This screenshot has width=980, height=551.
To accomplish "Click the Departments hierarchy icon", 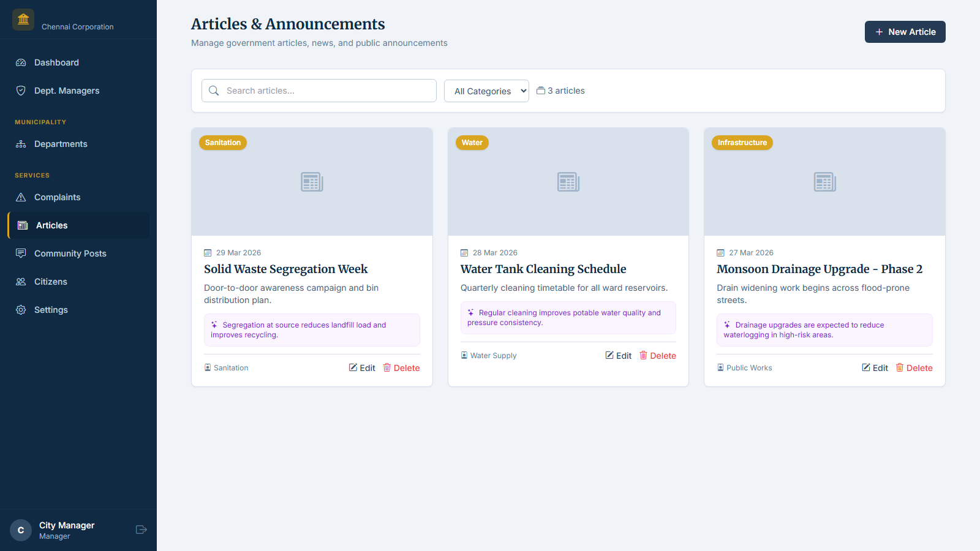I will point(21,144).
